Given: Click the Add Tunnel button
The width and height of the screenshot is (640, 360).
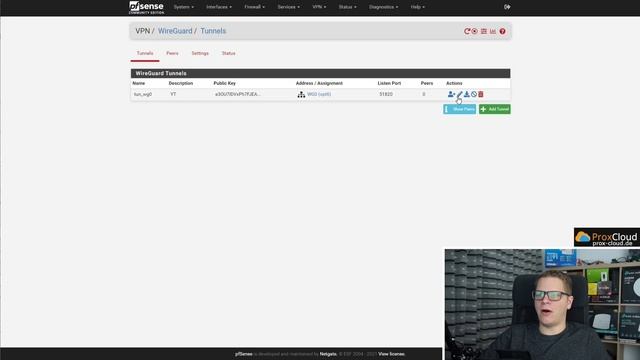Looking at the screenshot, I should pyautogui.click(x=495, y=109).
